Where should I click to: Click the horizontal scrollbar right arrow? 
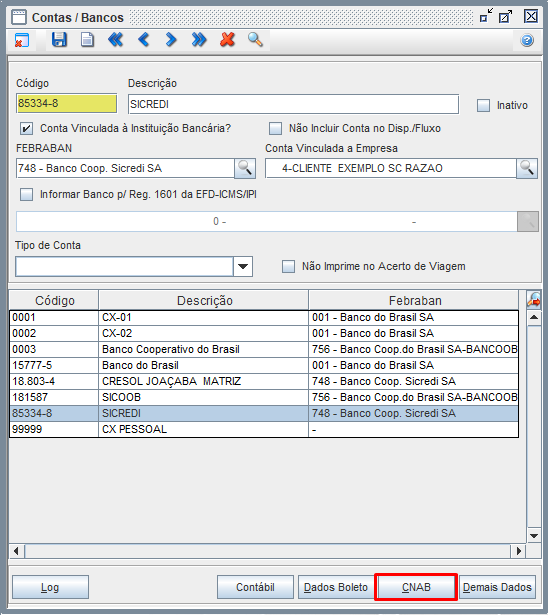(519, 551)
